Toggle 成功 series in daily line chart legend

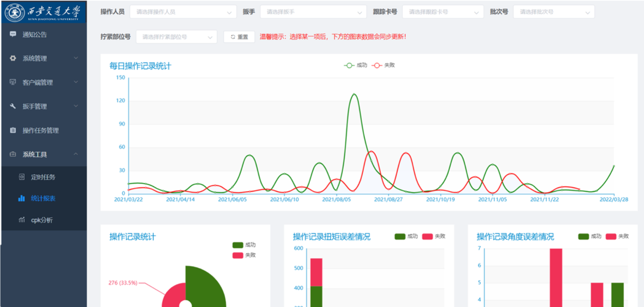point(355,66)
